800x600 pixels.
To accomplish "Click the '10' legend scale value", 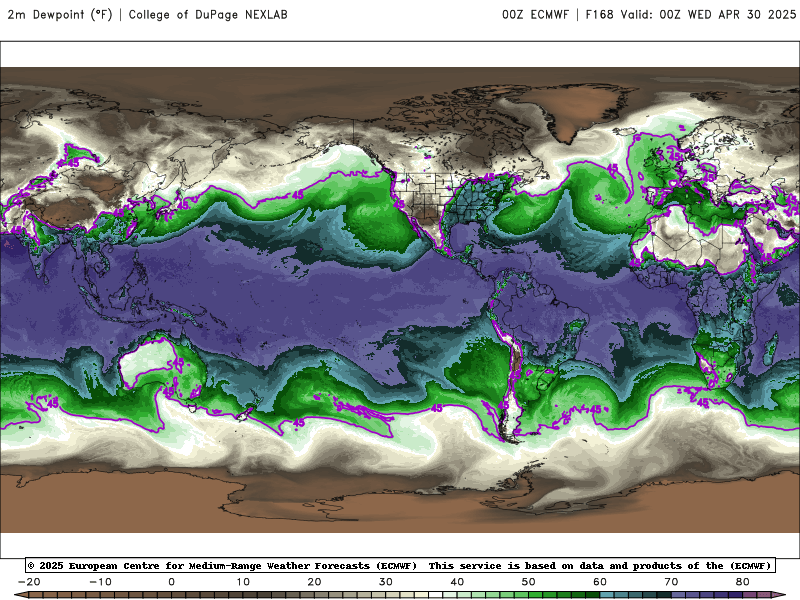I will 243,582.
